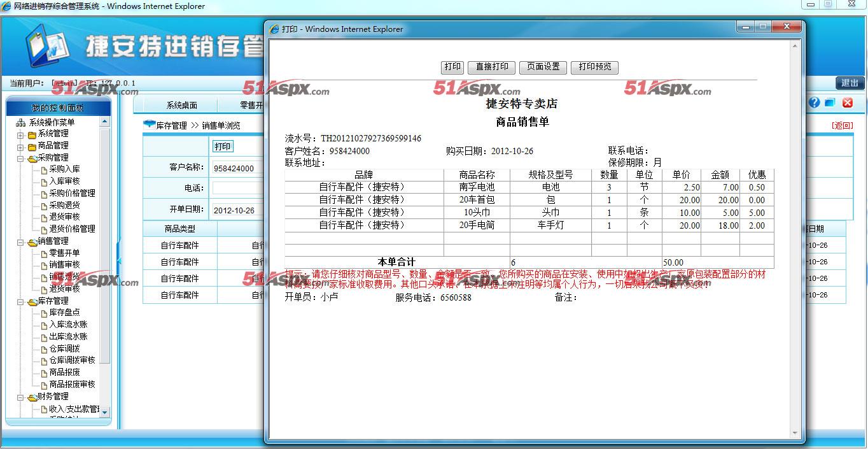The height and width of the screenshot is (449, 868).
Task: Open 仓库调拨 in the menu tree
Action: (x=64, y=348)
